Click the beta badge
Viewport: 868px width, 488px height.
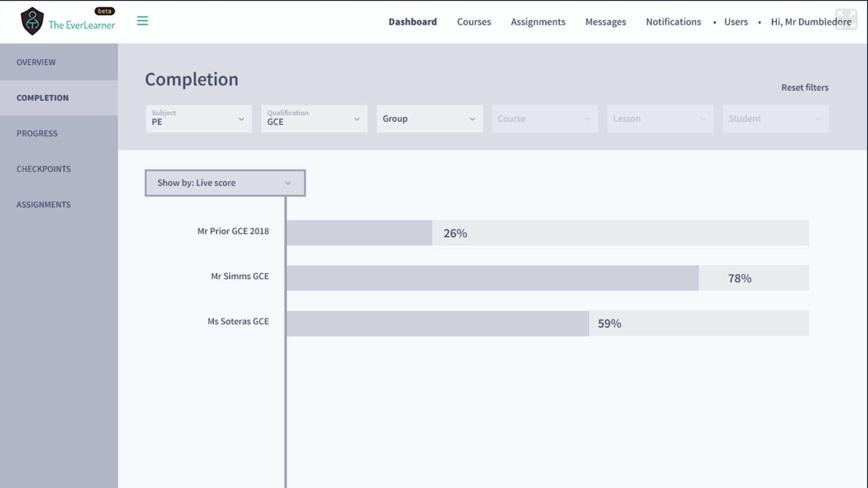point(104,11)
